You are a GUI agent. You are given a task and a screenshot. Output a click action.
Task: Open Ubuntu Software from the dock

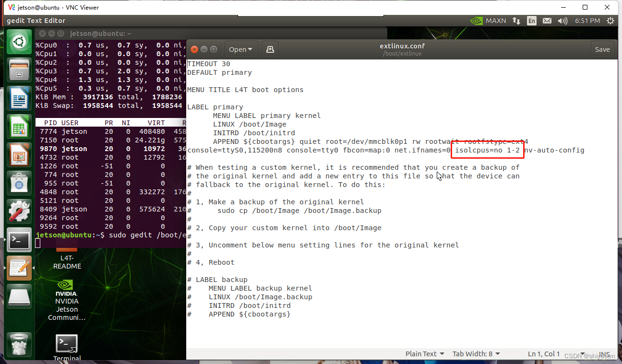[x=19, y=183]
